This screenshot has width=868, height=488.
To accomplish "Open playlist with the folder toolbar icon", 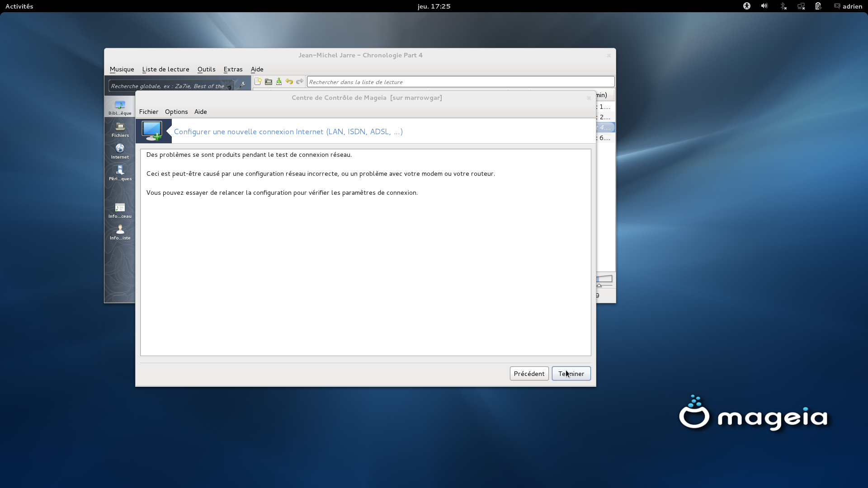I will 269,82.
